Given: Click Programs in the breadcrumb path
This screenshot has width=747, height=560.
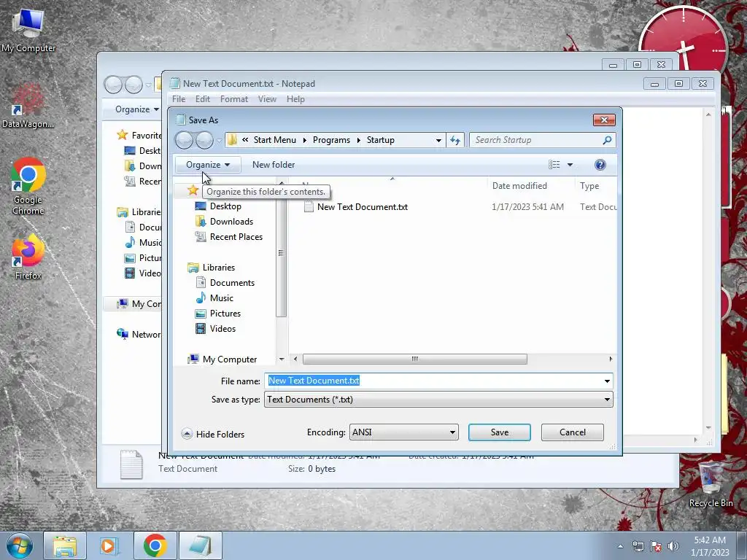Looking at the screenshot, I should click(x=331, y=140).
